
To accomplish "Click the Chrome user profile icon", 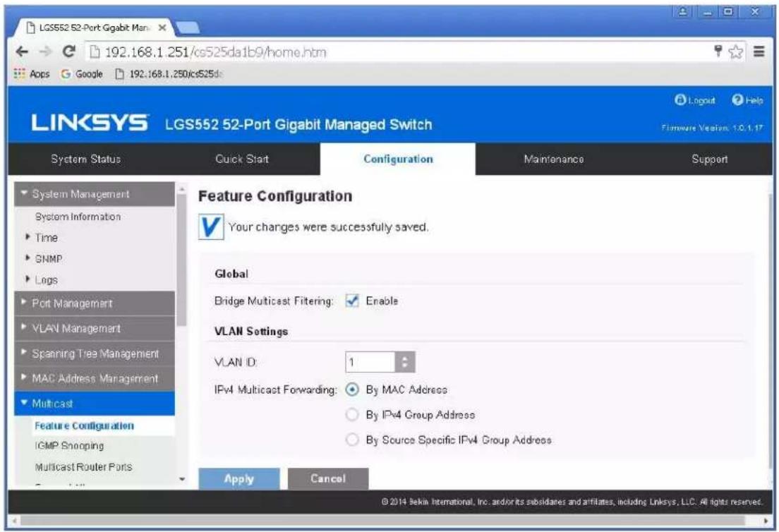I will (683, 11).
